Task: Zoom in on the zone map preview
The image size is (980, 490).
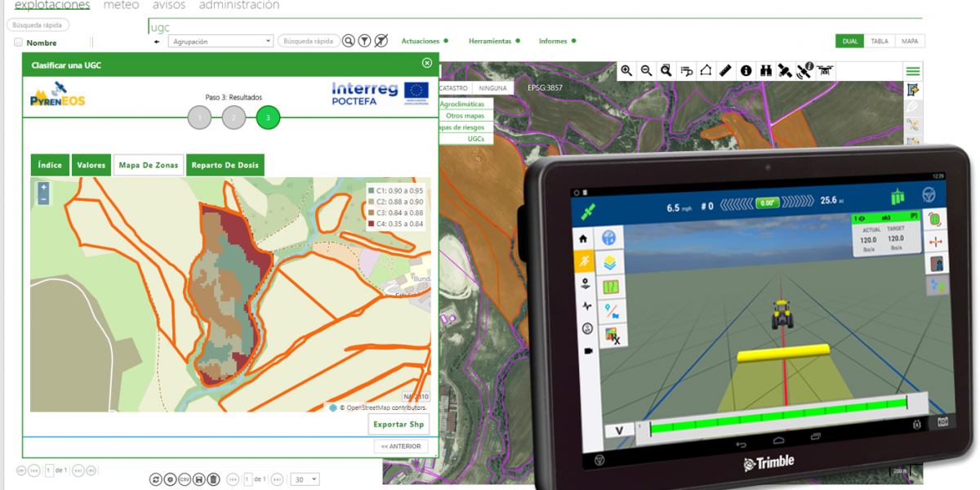Action: (x=43, y=187)
